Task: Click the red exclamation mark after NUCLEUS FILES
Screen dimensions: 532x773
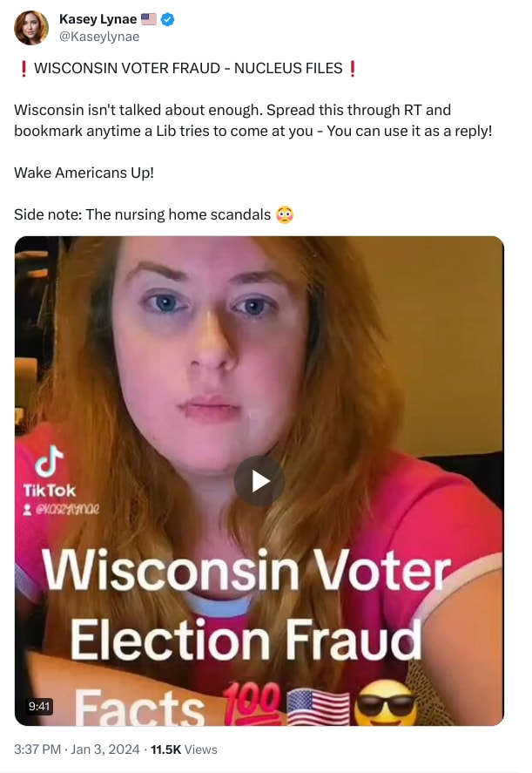Action: pos(352,69)
